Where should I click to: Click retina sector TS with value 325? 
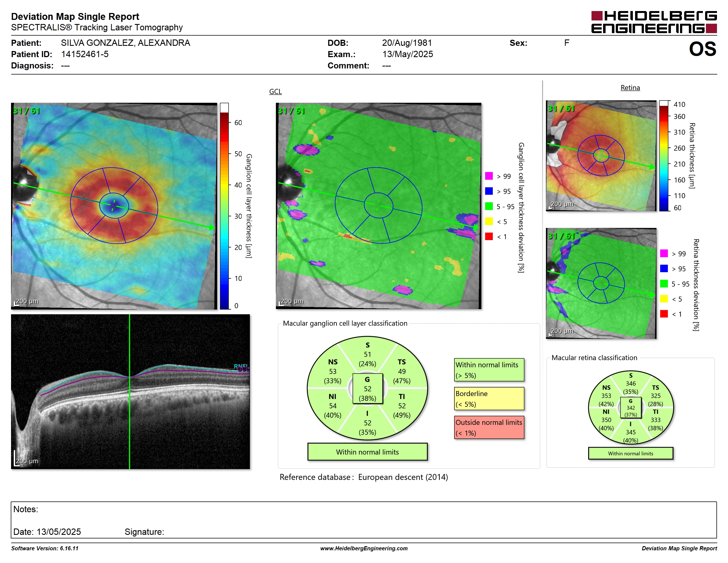[655, 395]
